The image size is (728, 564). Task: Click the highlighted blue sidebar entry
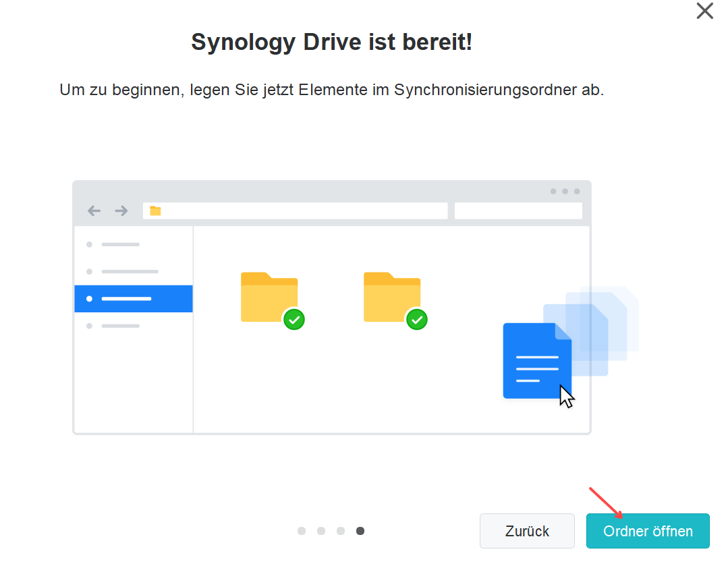134,299
